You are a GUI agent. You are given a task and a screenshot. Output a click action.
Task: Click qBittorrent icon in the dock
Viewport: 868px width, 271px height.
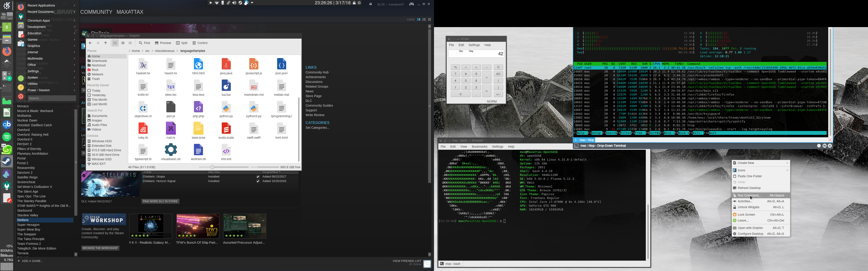(x=7, y=125)
